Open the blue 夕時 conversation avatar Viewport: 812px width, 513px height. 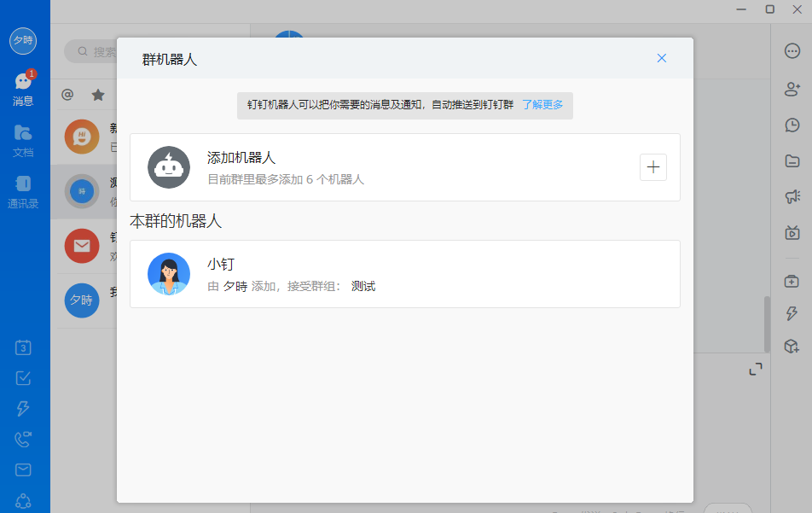pos(82,300)
